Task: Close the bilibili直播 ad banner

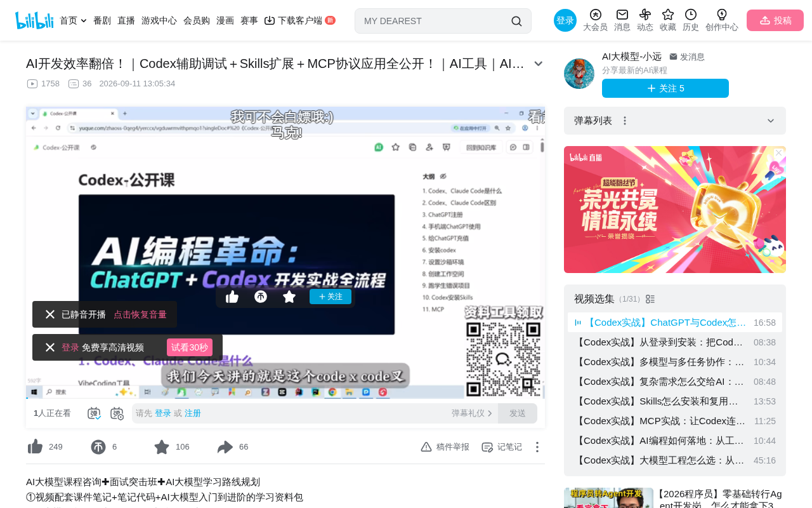Action: pos(779,153)
